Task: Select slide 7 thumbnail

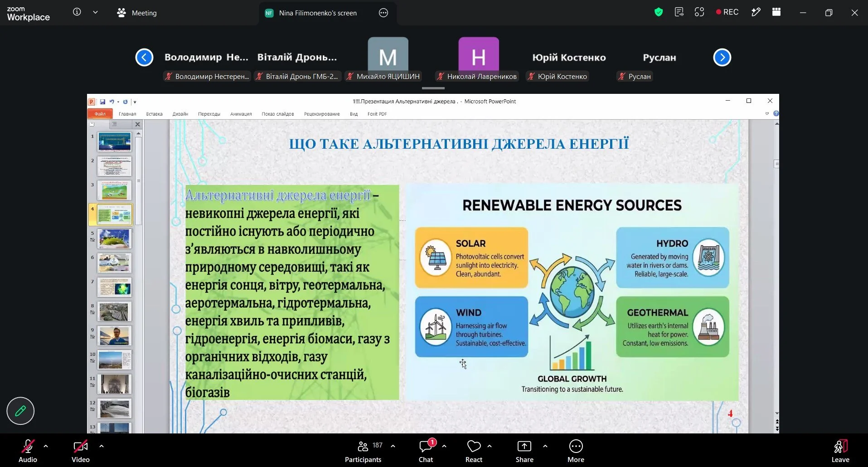Action: (x=114, y=287)
